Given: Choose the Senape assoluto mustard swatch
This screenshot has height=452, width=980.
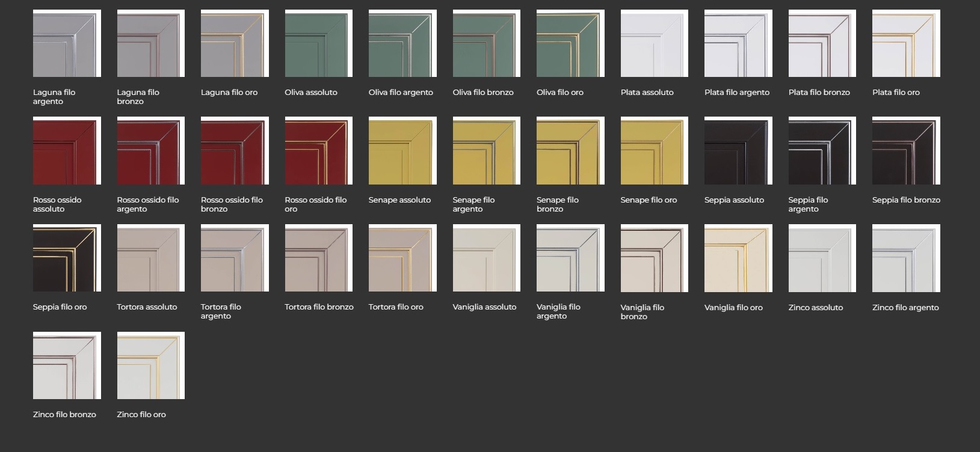Looking at the screenshot, I should tap(402, 151).
